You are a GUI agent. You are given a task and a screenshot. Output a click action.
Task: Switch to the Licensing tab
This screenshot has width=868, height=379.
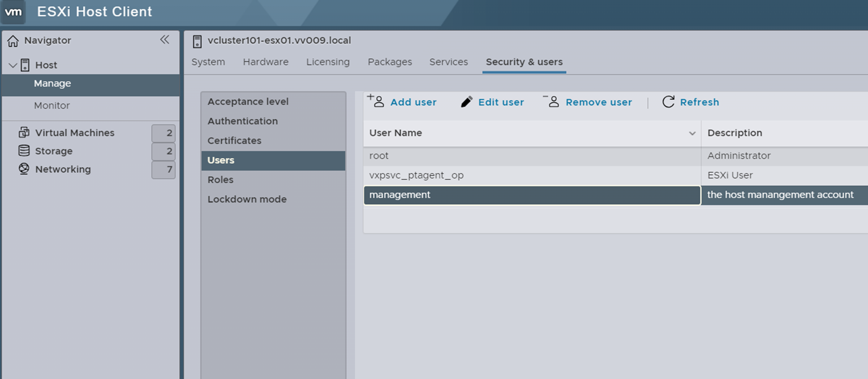point(328,62)
